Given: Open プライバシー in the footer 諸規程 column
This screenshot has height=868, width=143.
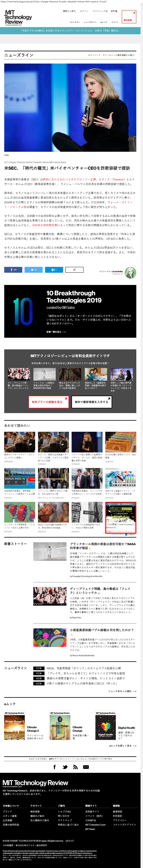Looking at the screenshot, I should click(120, 820).
